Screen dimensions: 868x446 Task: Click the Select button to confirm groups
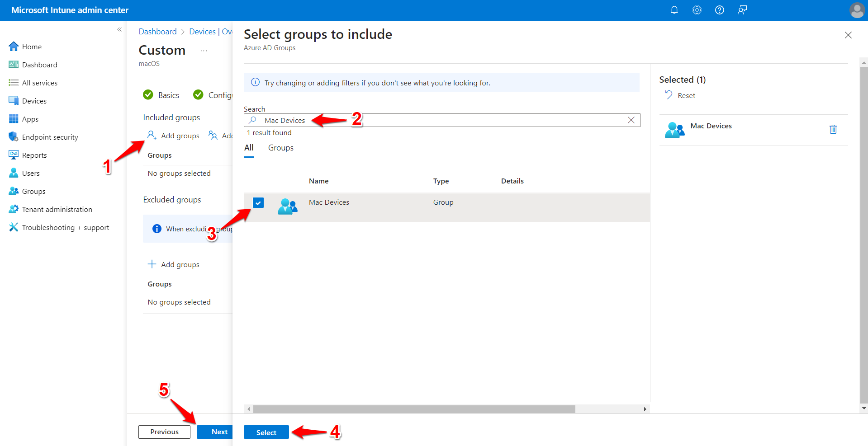(x=266, y=432)
